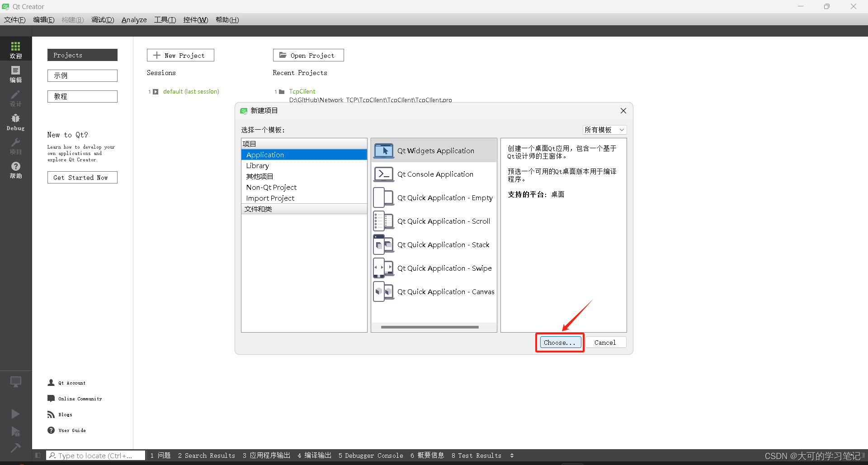
Task: Open the Tutorials (教程) tab
Action: tap(82, 96)
